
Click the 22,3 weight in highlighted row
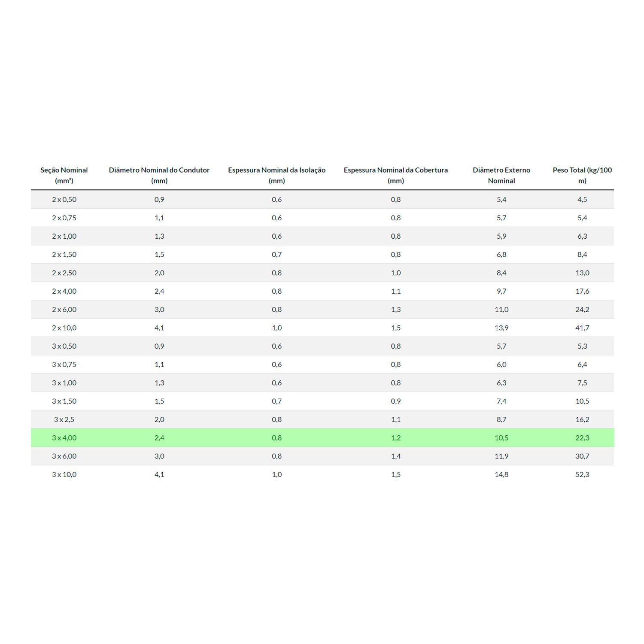(582, 438)
